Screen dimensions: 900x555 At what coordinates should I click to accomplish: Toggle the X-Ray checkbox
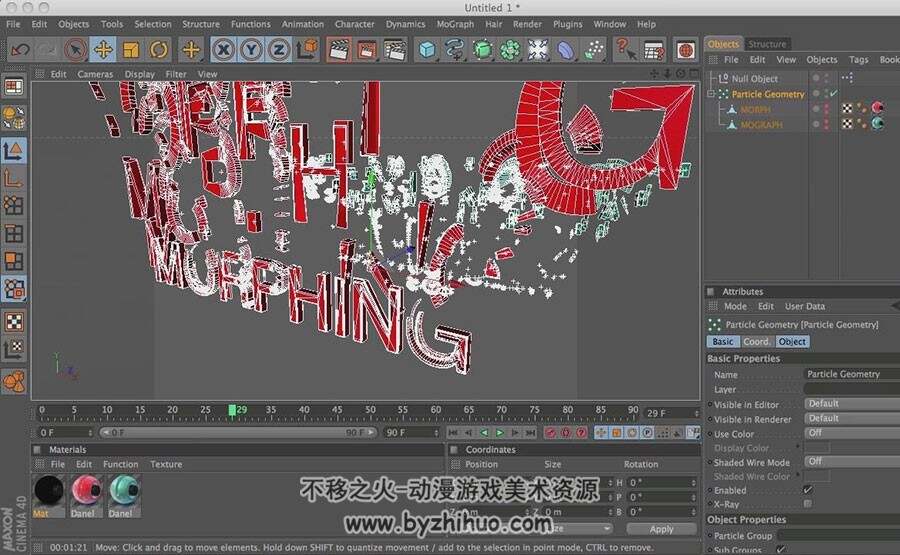tap(808, 504)
